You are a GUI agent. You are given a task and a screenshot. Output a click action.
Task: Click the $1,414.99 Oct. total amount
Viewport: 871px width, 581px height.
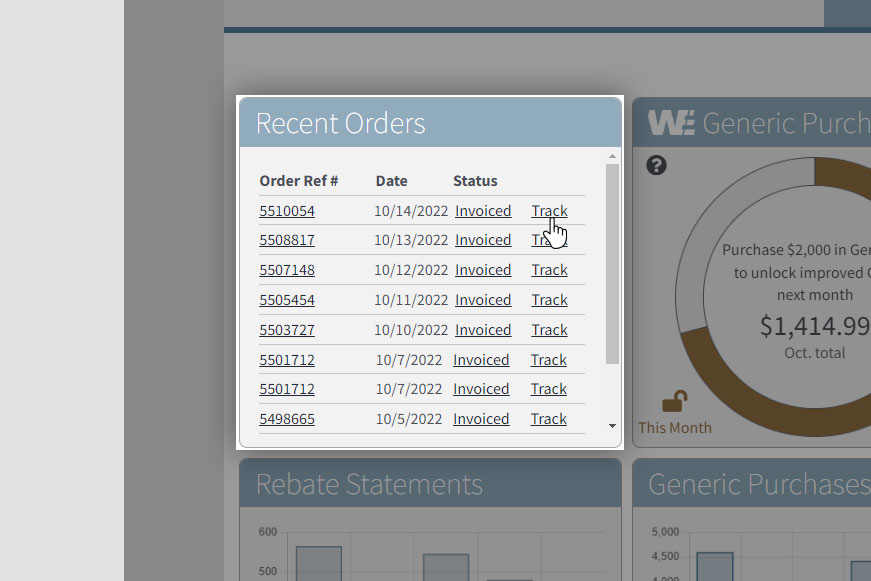pos(815,326)
